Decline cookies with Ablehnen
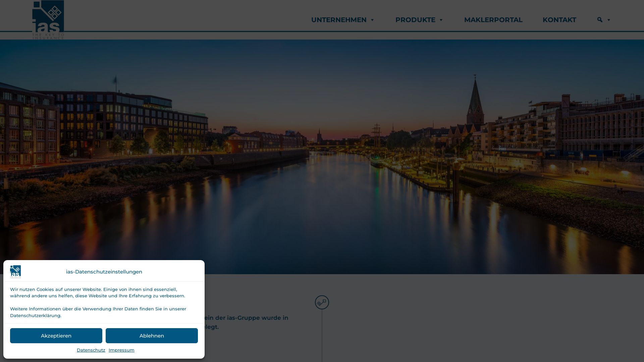This screenshot has height=362, width=644. [152, 336]
